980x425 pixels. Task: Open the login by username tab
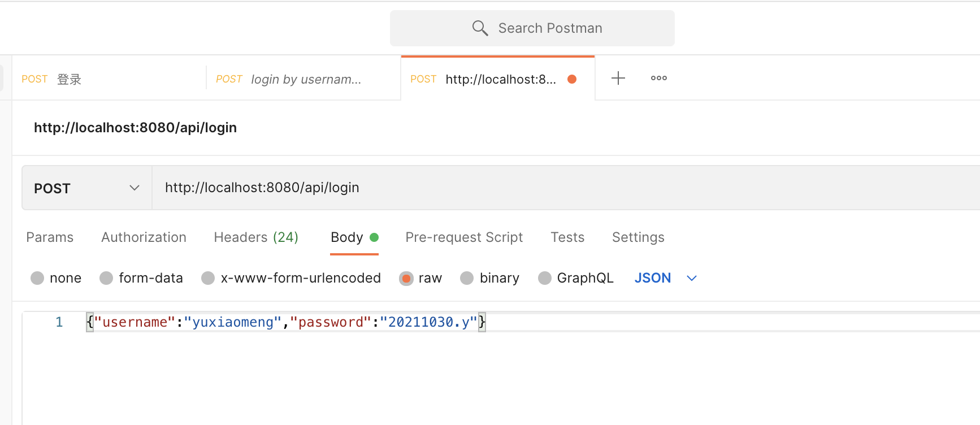click(305, 79)
